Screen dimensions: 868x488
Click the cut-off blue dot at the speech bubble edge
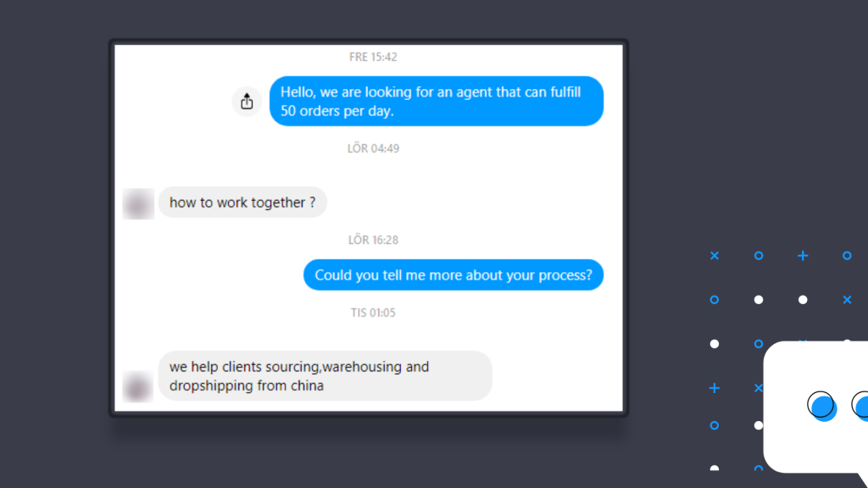pos(861,406)
